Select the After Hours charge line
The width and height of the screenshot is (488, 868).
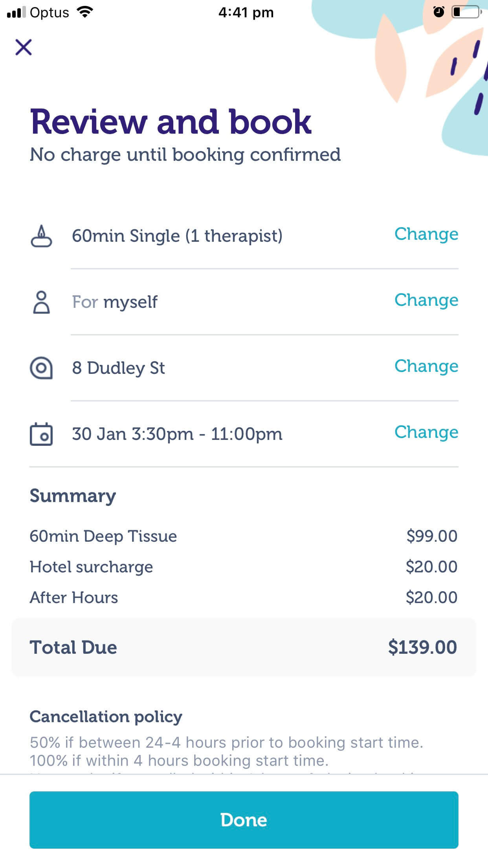pos(244,598)
